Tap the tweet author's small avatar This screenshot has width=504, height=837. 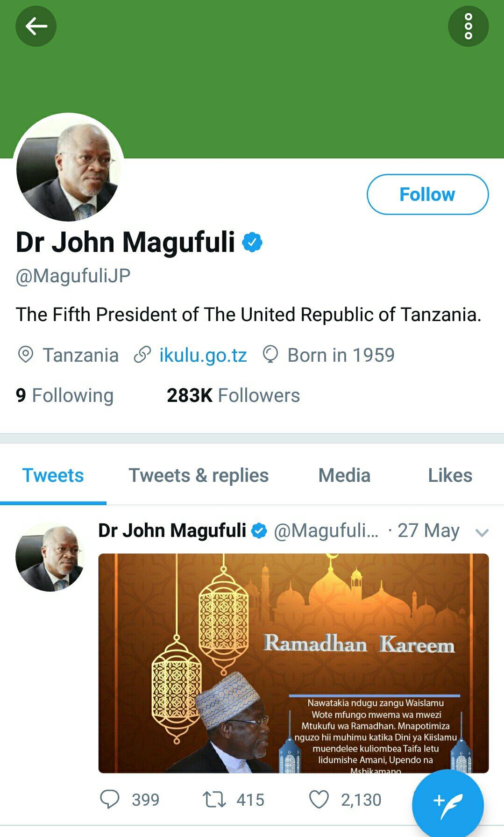coord(50,557)
